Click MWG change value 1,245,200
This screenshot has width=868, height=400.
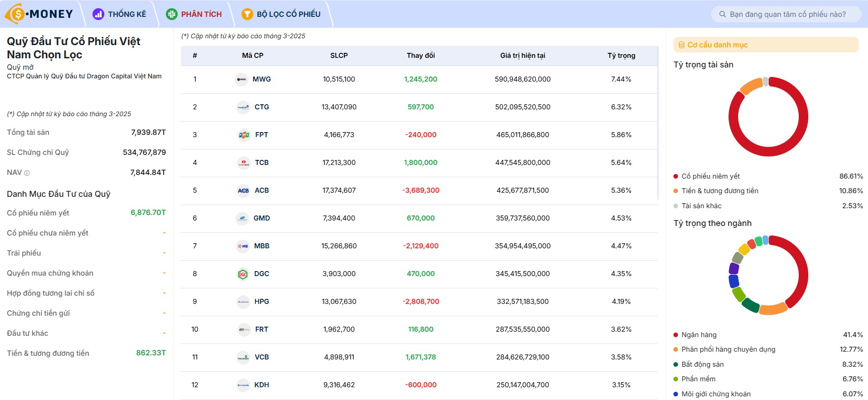[421, 79]
